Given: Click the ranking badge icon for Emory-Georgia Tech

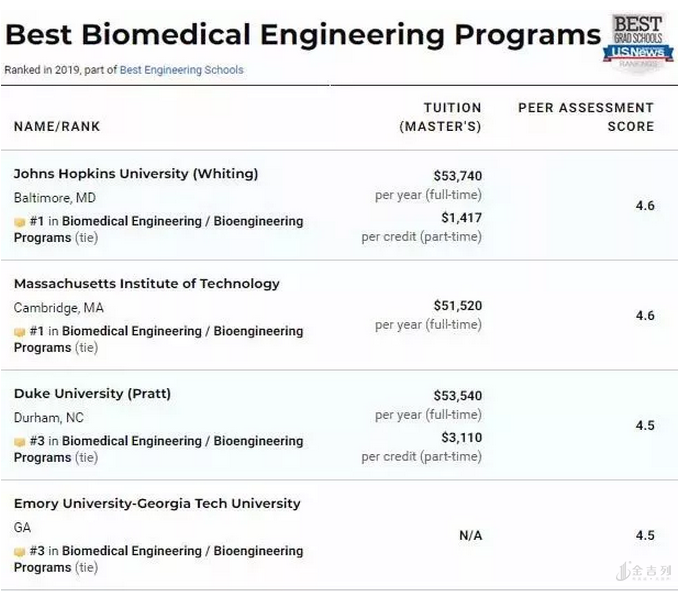Looking at the screenshot, I should [19, 552].
